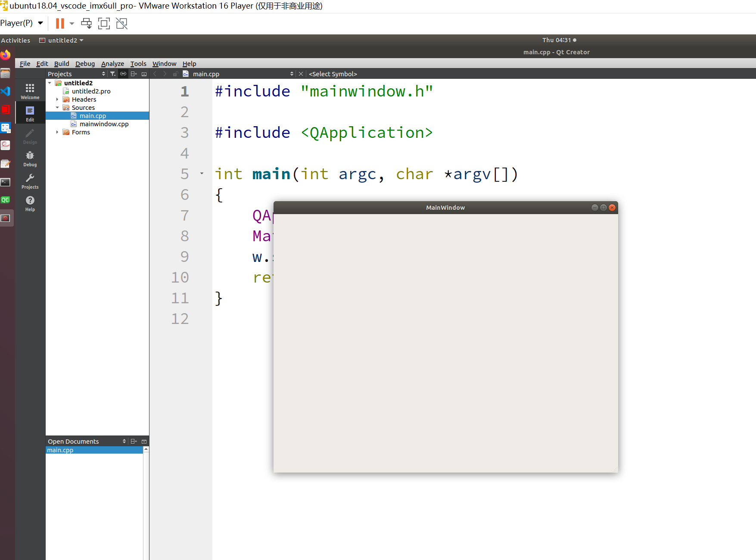This screenshot has width=756, height=560.
Task: Open the Thu 04:31 clock panel
Action: tap(559, 40)
